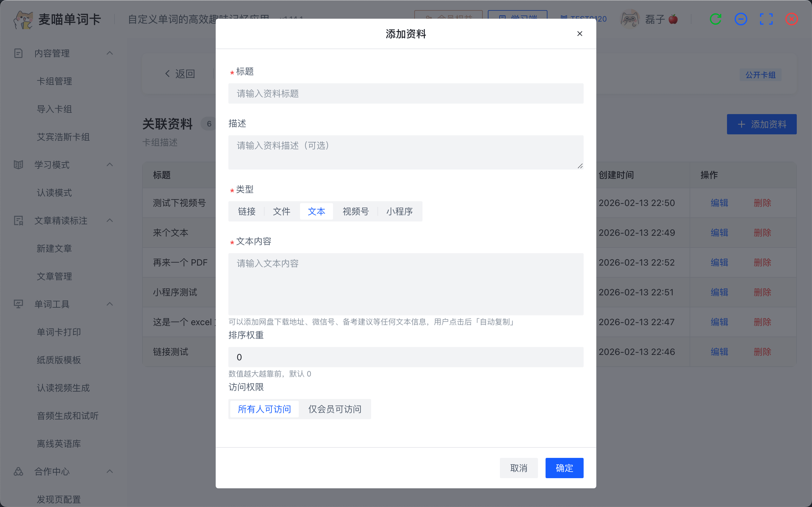
Task: Click the fullscreen brackets icon in header
Action: (x=766, y=19)
